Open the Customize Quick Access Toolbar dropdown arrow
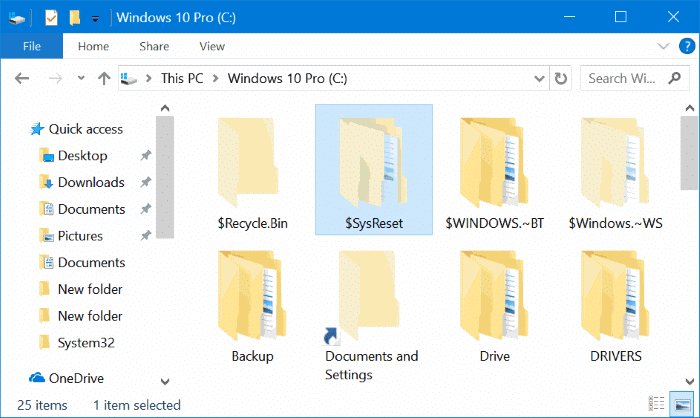 [x=95, y=18]
